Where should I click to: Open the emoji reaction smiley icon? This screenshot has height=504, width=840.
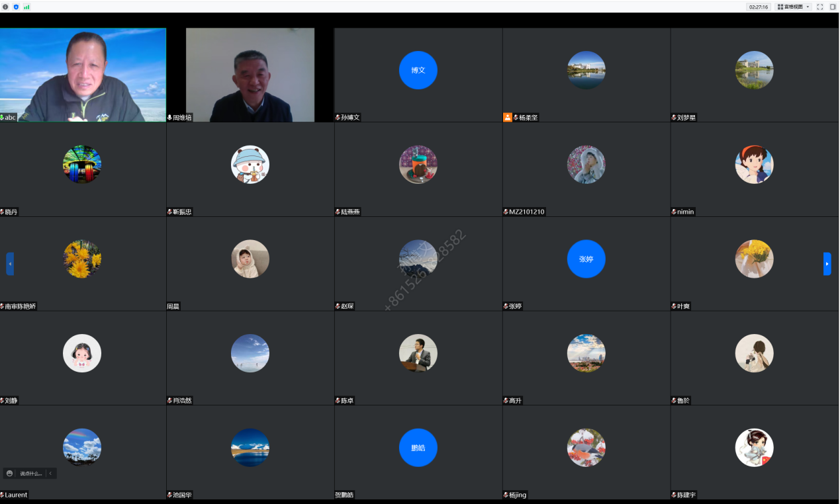[9, 474]
